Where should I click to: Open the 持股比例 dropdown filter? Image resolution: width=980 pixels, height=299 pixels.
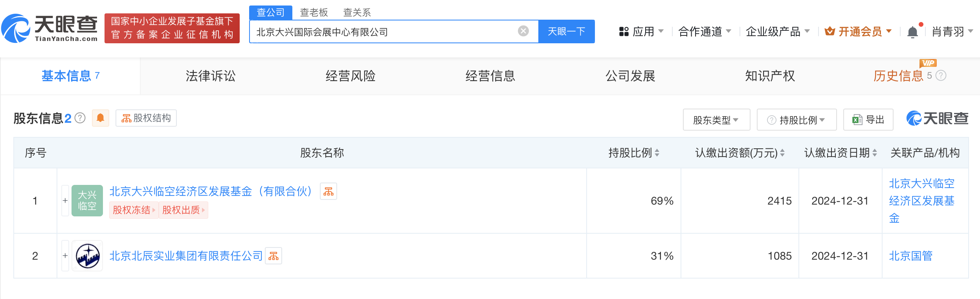tap(796, 120)
